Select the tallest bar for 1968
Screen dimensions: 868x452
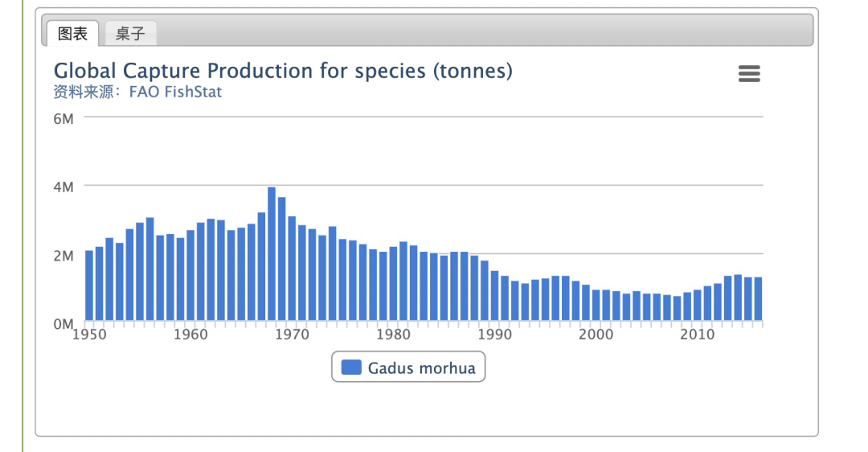pyautogui.click(x=272, y=253)
